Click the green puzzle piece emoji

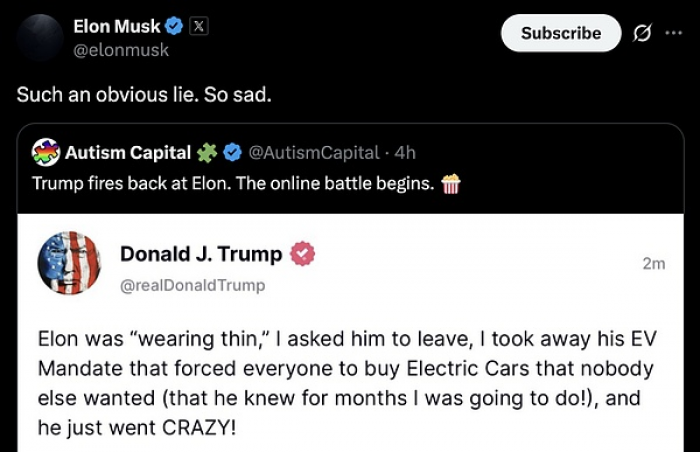coord(206,153)
